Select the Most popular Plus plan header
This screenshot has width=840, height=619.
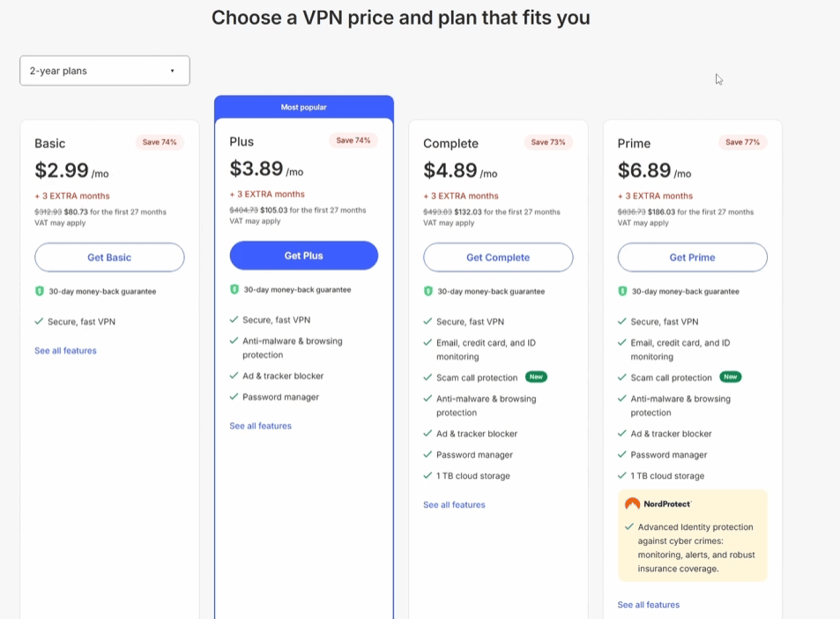[303, 107]
